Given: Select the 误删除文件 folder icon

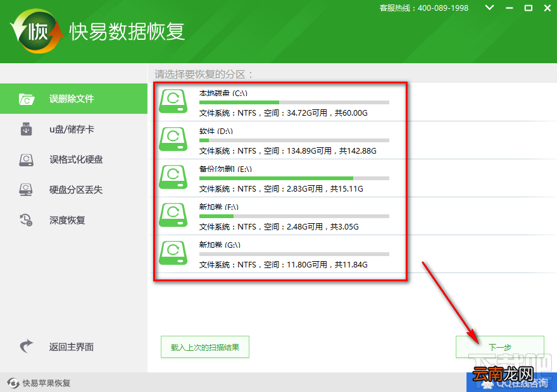Looking at the screenshot, I should click(x=27, y=99).
